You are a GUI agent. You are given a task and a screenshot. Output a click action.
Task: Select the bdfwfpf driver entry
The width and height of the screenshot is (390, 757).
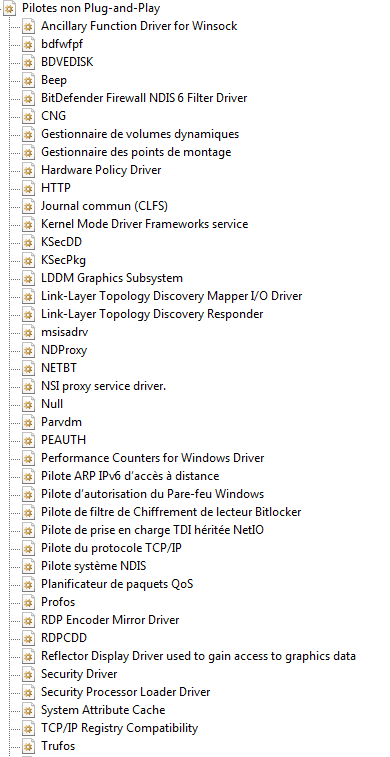tap(62, 44)
